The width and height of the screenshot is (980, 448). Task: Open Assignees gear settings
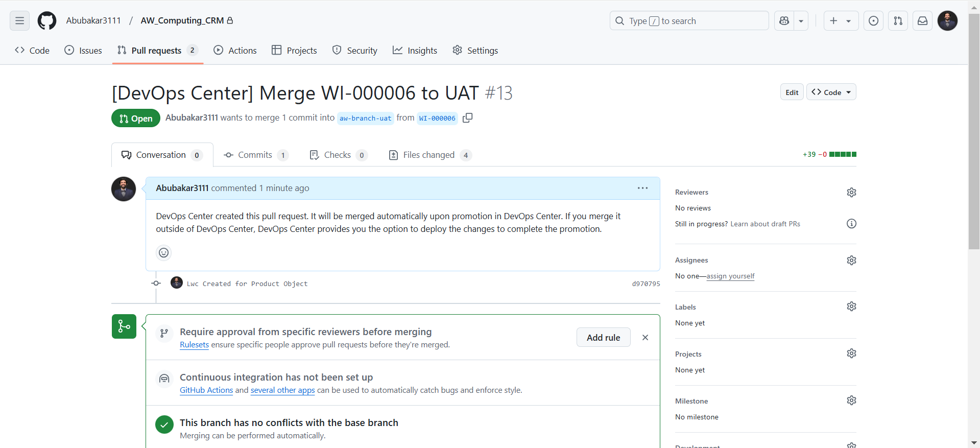pos(851,261)
